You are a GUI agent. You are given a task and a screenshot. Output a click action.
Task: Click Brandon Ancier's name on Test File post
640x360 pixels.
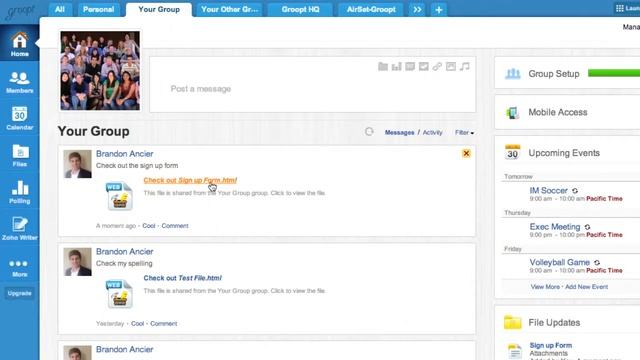click(124, 252)
